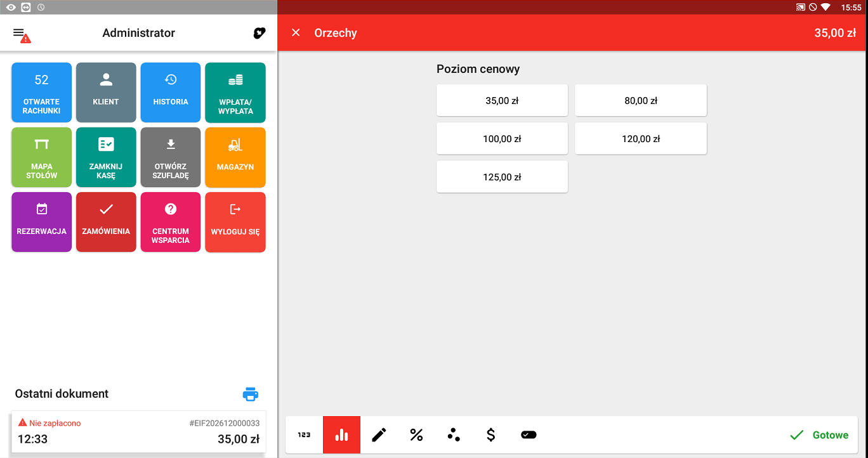Viewport: 868px width, 458px height.
Task: Open the three-dots tab in bottom toolbar
Action: point(454,435)
